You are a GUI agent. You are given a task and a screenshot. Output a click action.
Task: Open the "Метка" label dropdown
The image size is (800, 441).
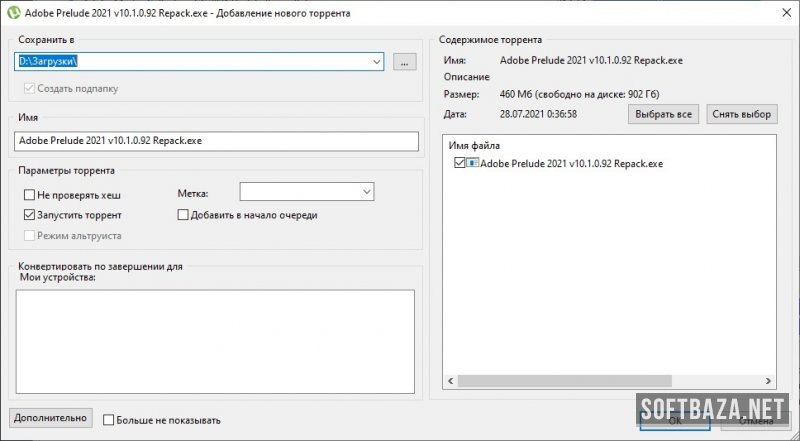pos(366,191)
